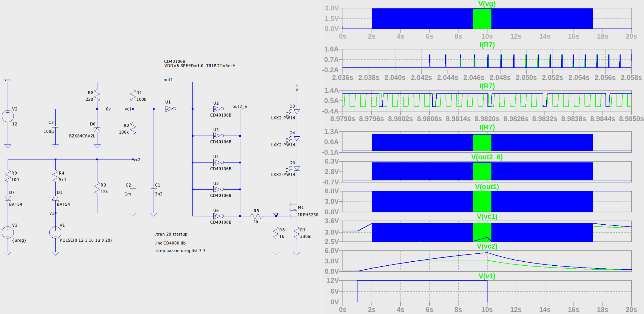Click the PULSE(0 12 1 1u 1u 9 20) value

click(86, 240)
